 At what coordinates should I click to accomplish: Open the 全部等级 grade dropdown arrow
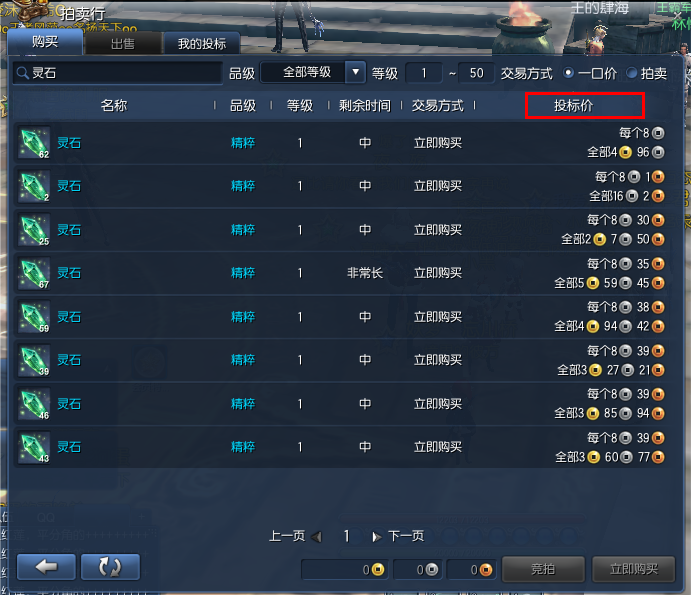coord(355,72)
